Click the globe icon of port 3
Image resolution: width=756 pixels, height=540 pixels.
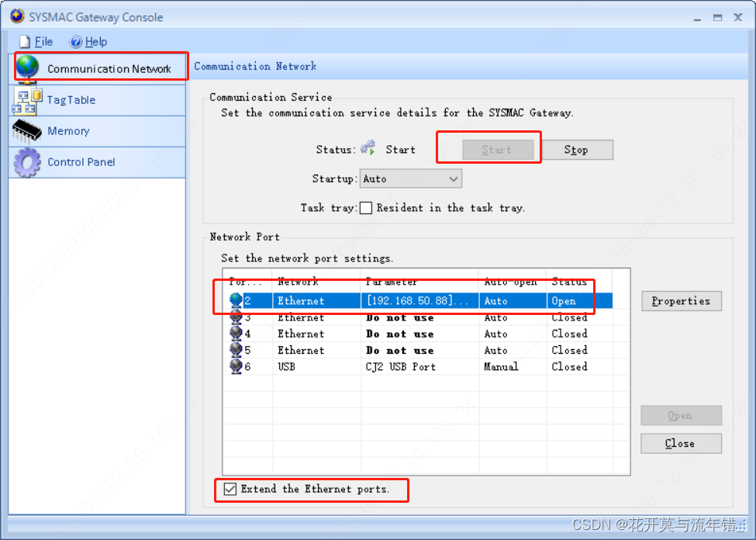[236, 317]
